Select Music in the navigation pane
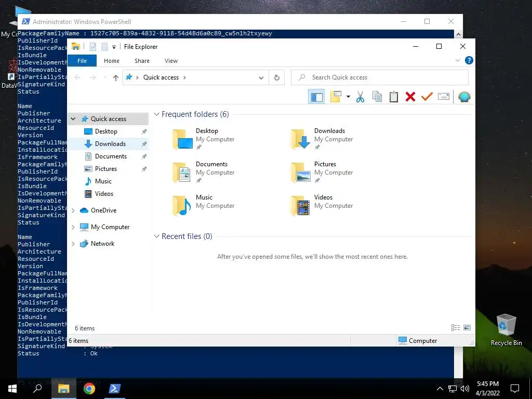This screenshot has height=399, width=532. tap(103, 181)
